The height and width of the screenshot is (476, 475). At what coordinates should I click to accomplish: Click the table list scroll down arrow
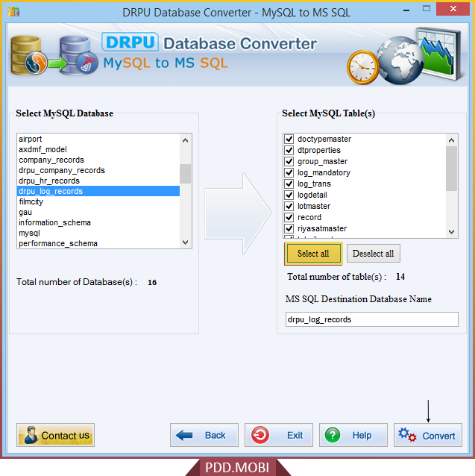pos(451,232)
